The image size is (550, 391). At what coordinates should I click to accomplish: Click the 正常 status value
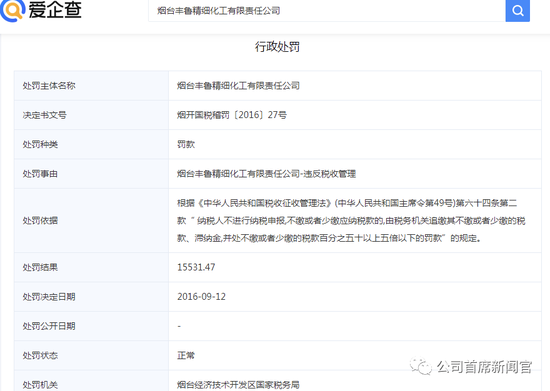(x=186, y=356)
